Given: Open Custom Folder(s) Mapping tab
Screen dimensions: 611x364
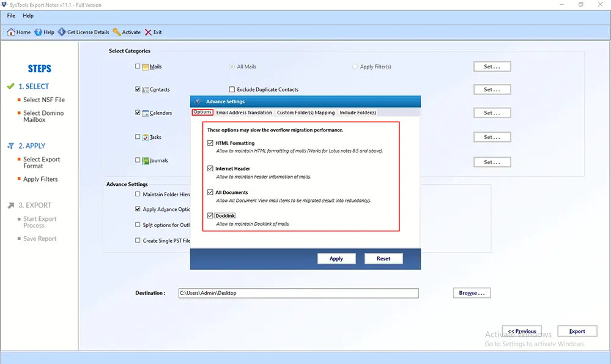Looking at the screenshot, I should coord(306,113).
